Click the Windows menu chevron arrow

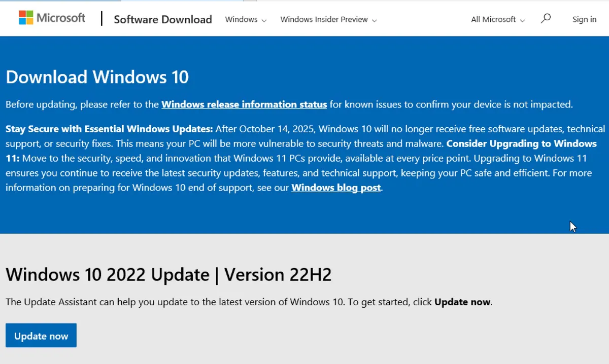(x=264, y=20)
